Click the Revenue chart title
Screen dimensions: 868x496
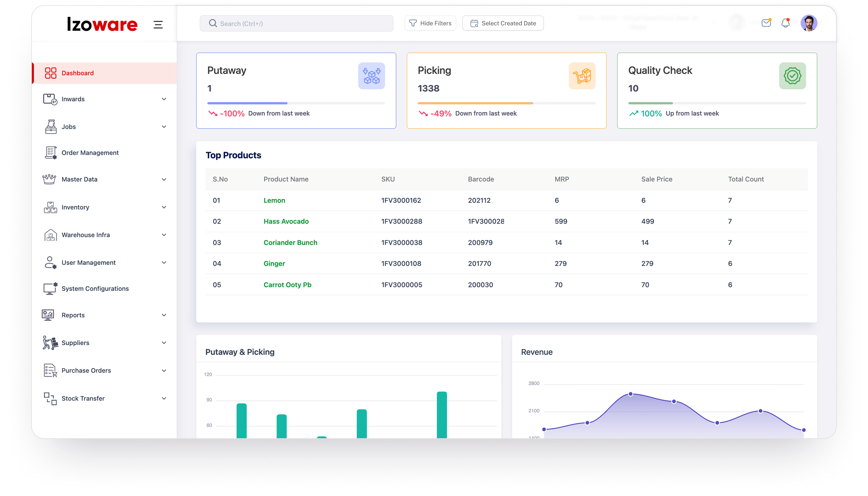537,352
